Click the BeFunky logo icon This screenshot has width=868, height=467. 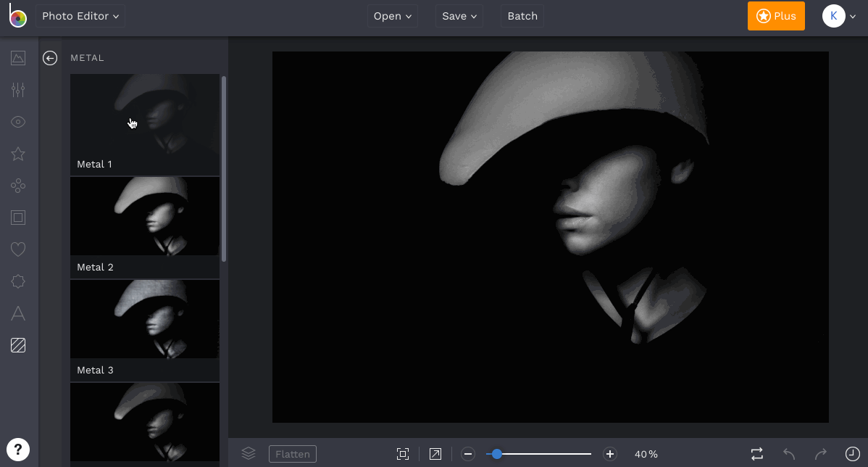coord(17,15)
